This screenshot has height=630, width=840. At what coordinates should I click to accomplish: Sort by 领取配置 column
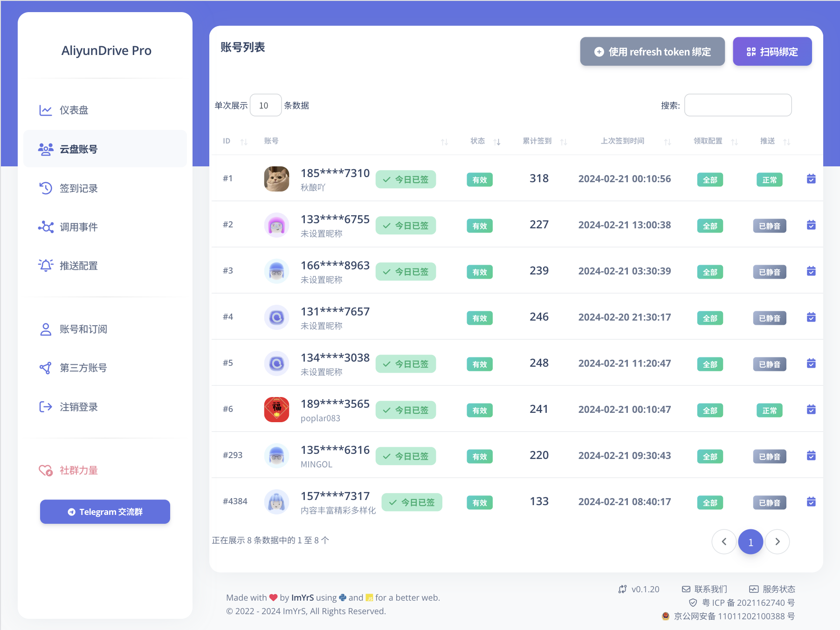[735, 142]
